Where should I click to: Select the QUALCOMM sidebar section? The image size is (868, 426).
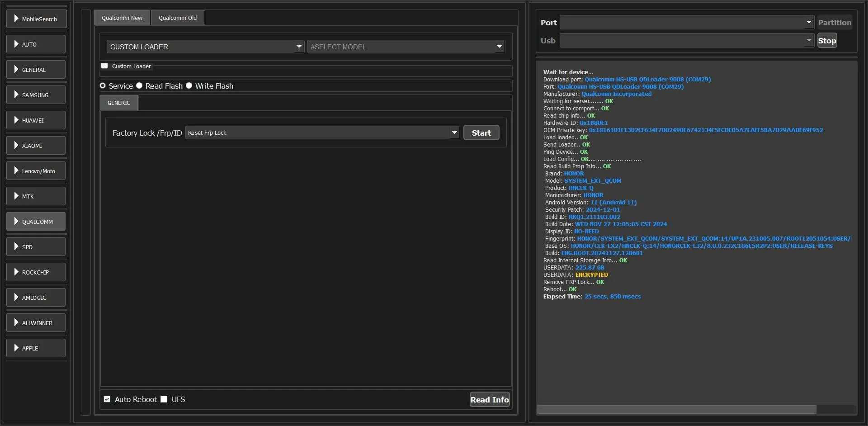36,222
